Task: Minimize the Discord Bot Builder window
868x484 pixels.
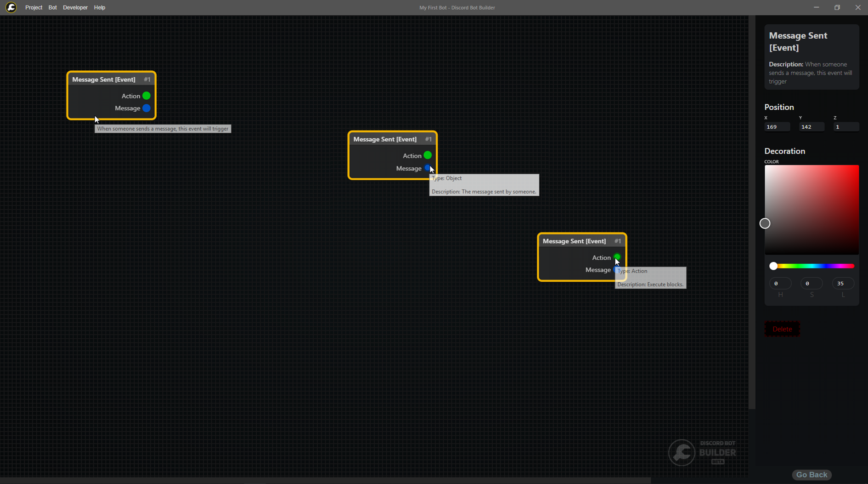Action: [816, 7]
